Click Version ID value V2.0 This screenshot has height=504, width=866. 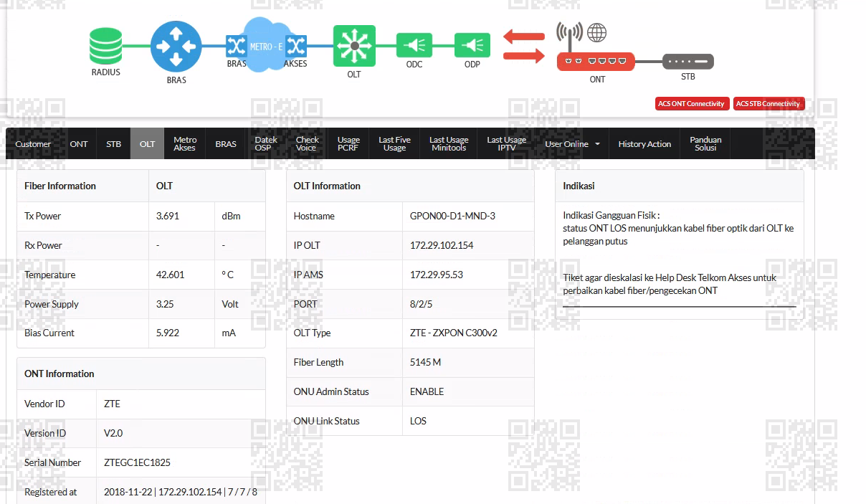pos(114,433)
